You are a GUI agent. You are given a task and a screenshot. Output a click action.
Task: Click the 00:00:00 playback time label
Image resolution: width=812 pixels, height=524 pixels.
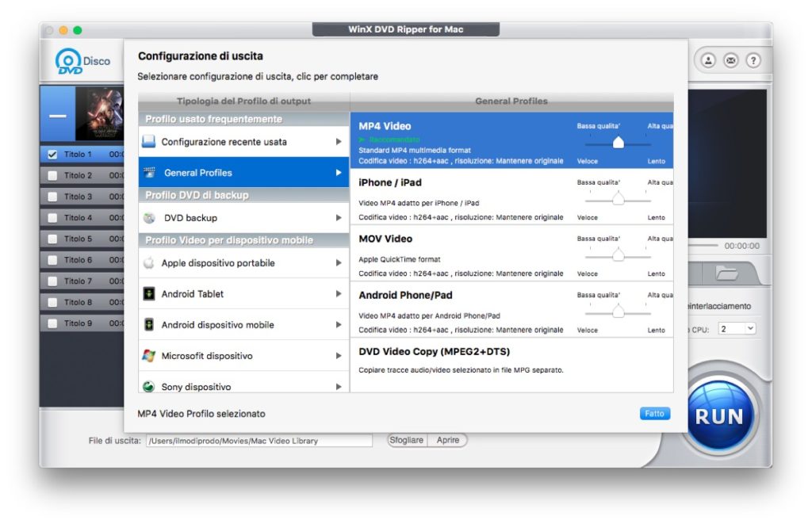(741, 246)
